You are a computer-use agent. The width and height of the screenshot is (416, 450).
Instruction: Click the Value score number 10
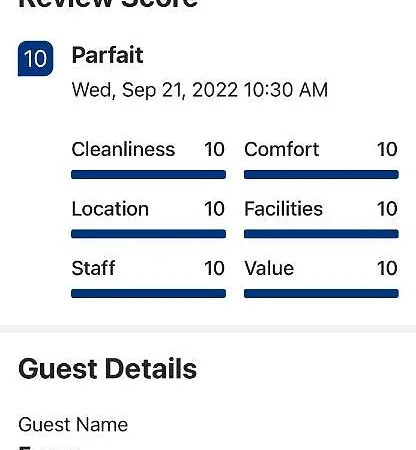[387, 268]
